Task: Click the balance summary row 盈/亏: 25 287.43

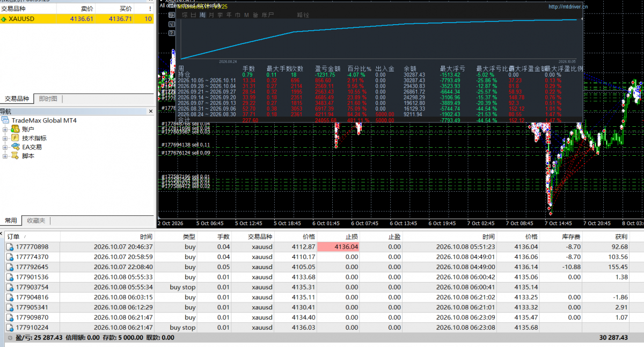Action: tap(322, 337)
